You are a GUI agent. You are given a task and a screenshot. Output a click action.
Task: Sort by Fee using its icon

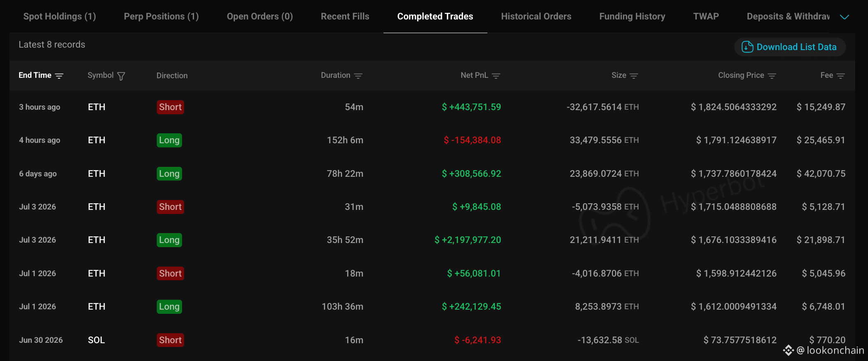pyautogui.click(x=841, y=76)
